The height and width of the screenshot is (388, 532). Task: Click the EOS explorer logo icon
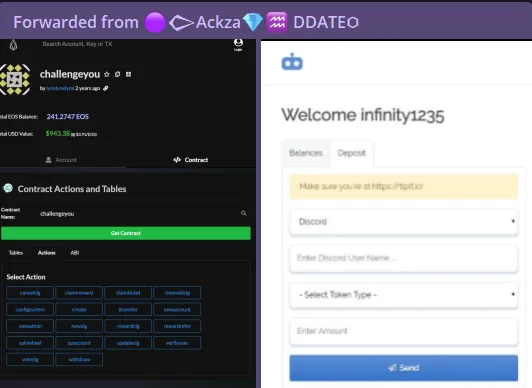[x=13, y=45]
